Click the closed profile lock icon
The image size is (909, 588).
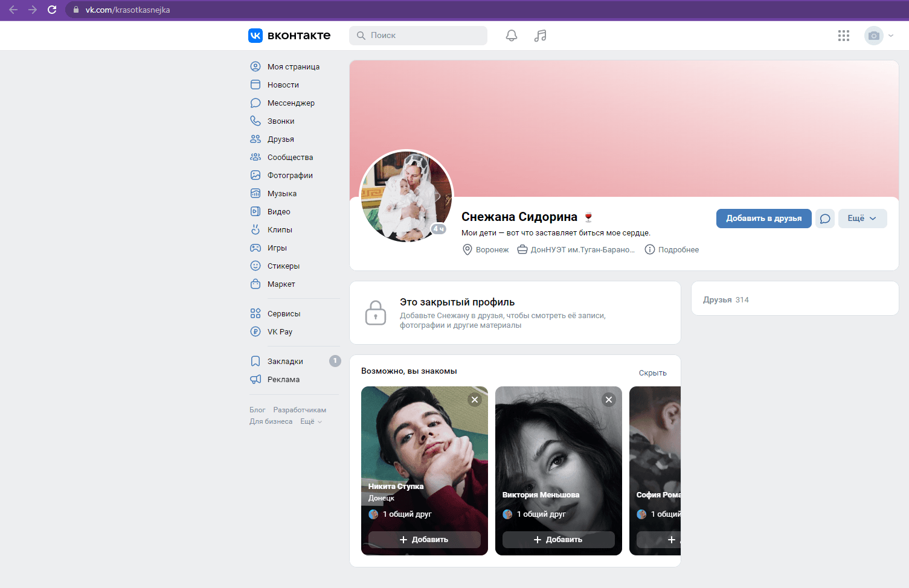click(x=376, y=313)
